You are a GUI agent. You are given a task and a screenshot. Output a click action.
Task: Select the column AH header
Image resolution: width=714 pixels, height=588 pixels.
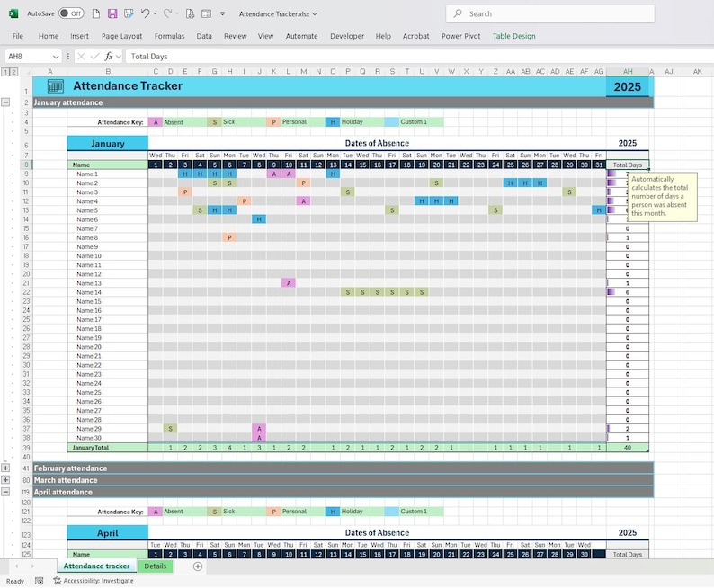(x=628, y=71)
